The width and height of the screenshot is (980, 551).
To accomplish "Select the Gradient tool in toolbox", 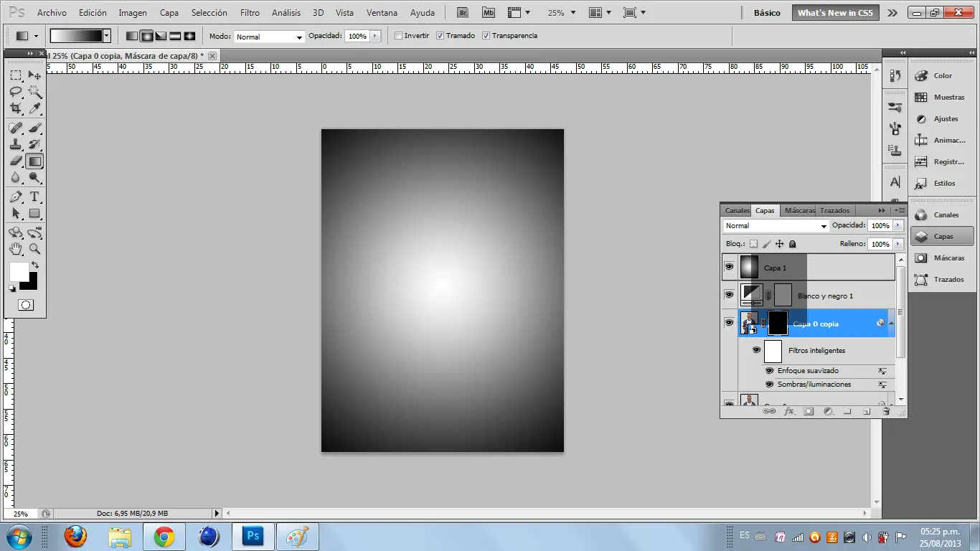I will coord(34,161).
